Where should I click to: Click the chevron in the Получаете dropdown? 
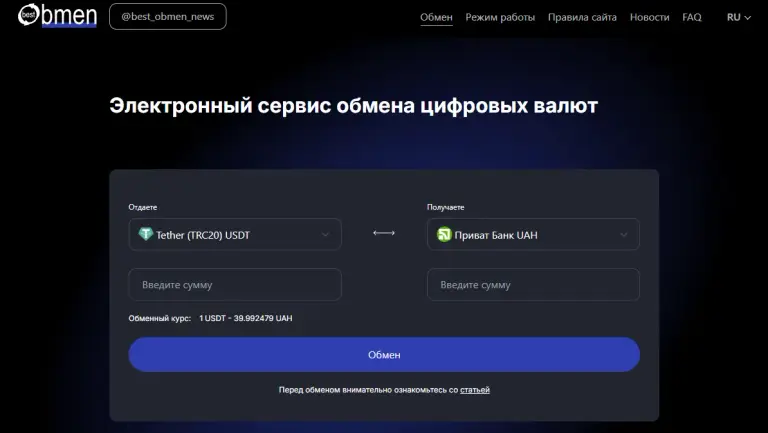click(624, 235)
